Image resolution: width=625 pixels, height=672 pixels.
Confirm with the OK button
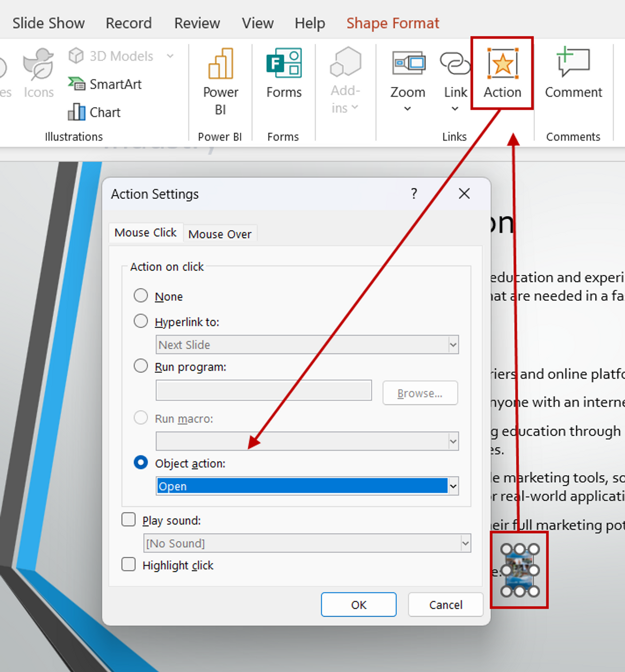(x=358, y=604)
